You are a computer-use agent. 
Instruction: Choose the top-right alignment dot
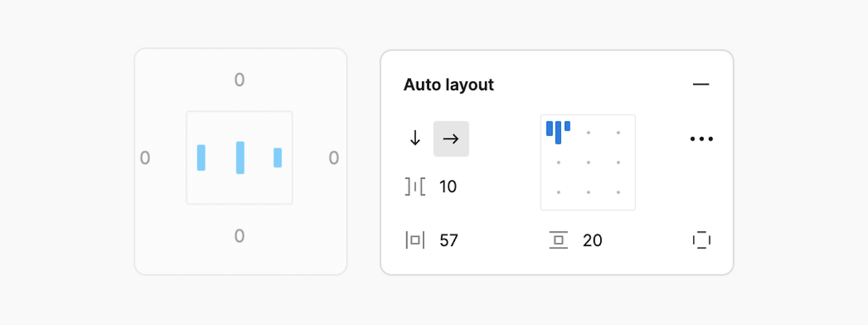pyautogui.click(x=618, y=133)
